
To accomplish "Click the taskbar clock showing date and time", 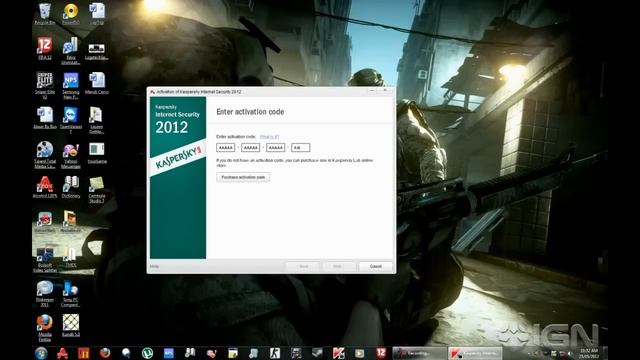I will pyautogui.click(x=589, y=353).
